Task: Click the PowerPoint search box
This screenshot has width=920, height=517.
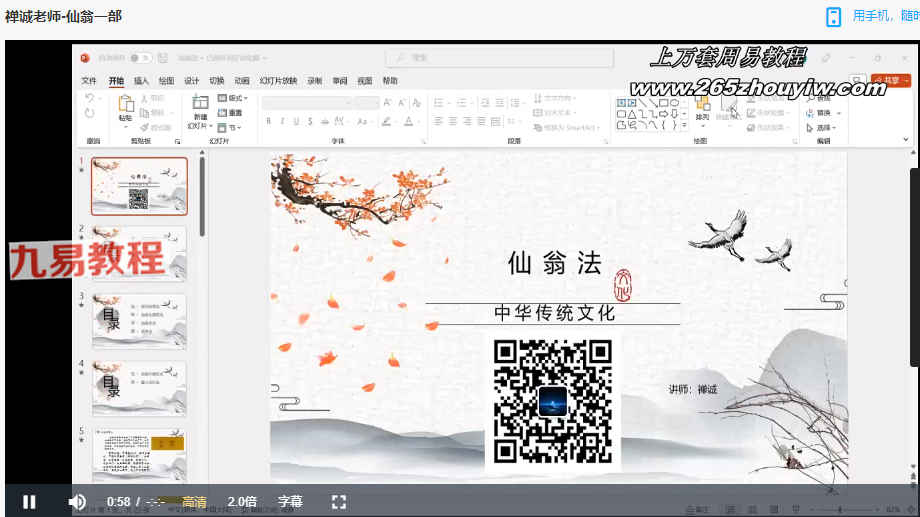Action: [499, 58]
